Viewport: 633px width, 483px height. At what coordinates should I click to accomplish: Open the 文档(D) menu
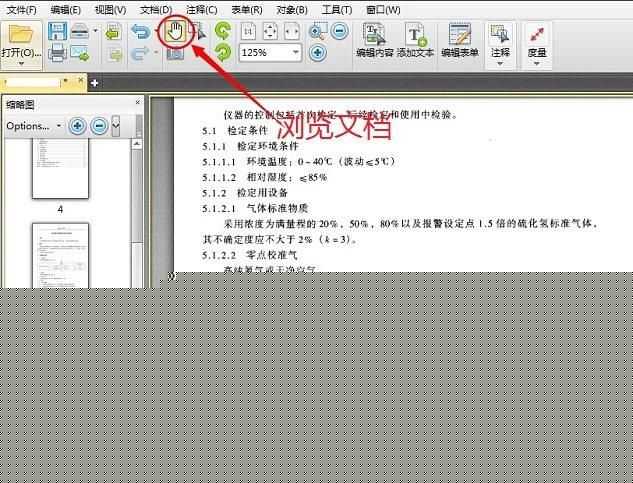pyautogui.click(x=156, y=10)
